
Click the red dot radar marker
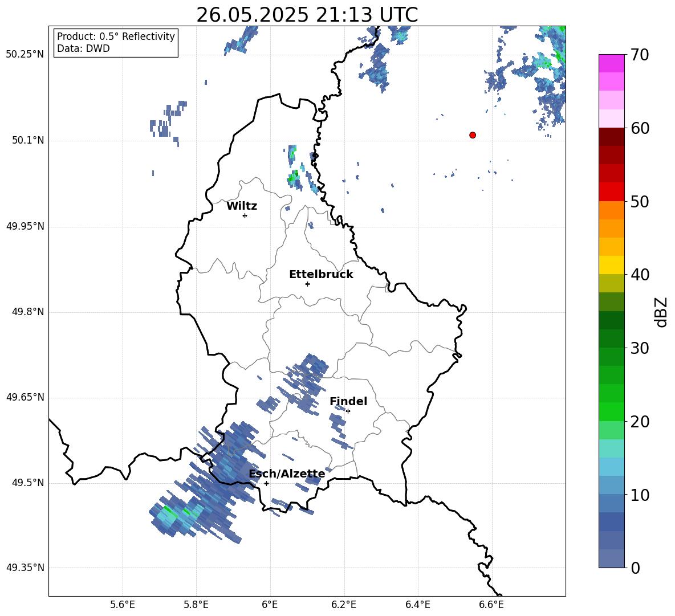473,135
